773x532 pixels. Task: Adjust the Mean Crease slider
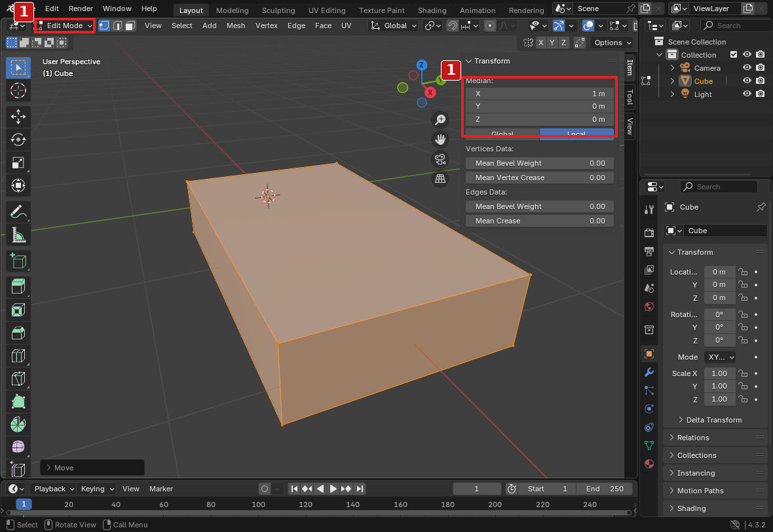(540, 221)
